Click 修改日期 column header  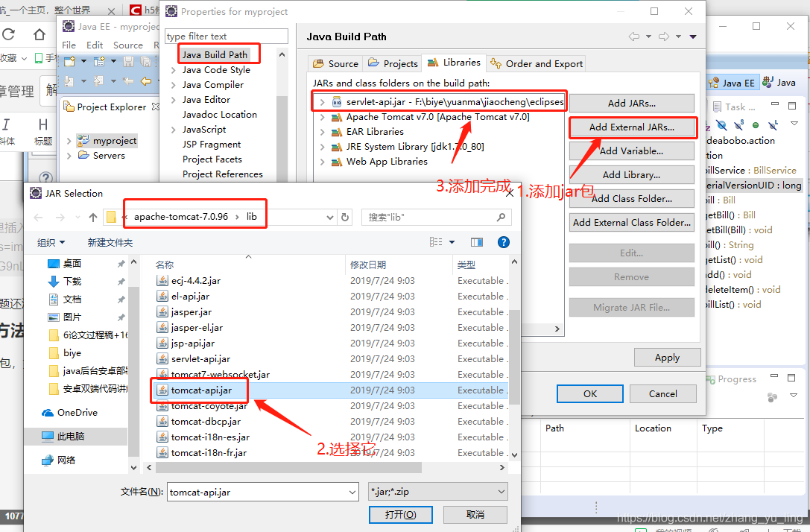(368, 265)
